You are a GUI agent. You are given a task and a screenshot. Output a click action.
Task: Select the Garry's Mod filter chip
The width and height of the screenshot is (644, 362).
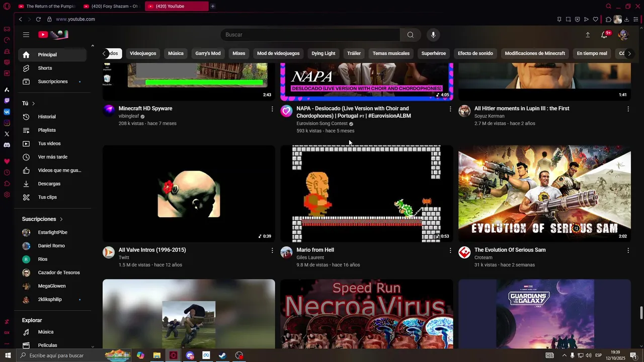pos(208,53)
